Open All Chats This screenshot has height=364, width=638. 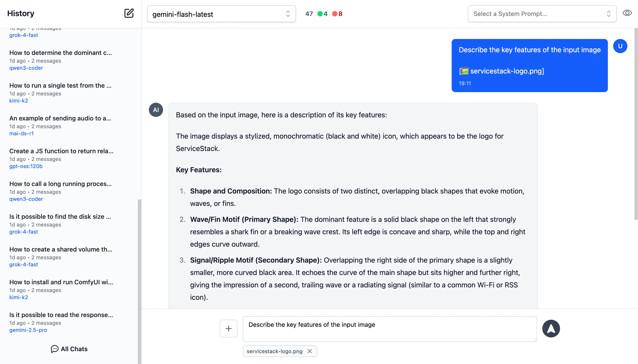[69, 349]
